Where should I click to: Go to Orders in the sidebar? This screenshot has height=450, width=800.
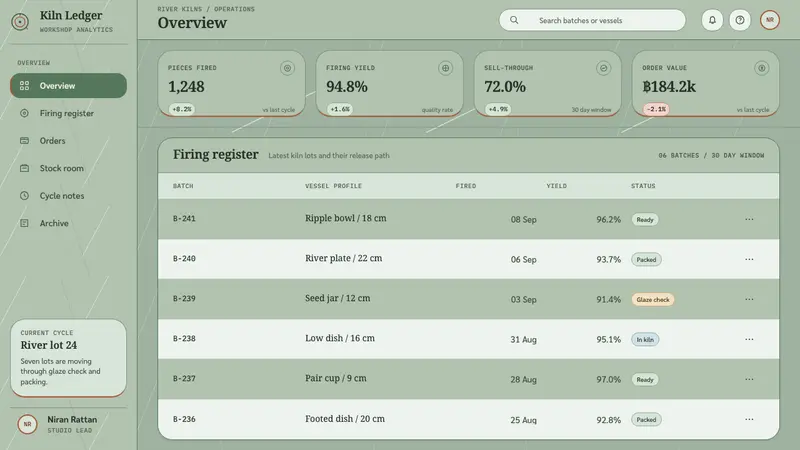(x=68, y=141)
